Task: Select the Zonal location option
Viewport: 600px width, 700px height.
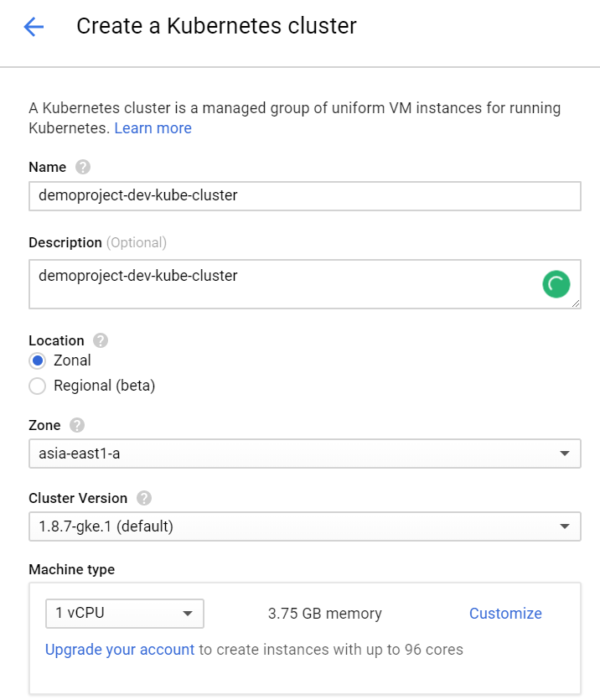Action: (x=37, y=360)
